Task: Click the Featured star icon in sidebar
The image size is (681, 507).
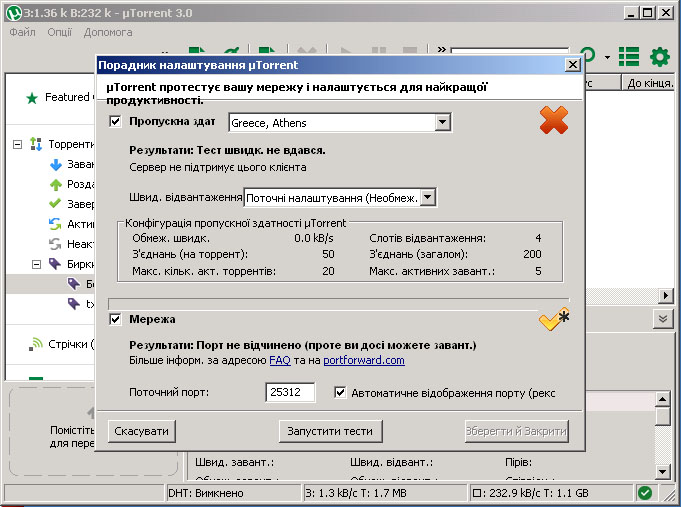Action: click(32, 98)
